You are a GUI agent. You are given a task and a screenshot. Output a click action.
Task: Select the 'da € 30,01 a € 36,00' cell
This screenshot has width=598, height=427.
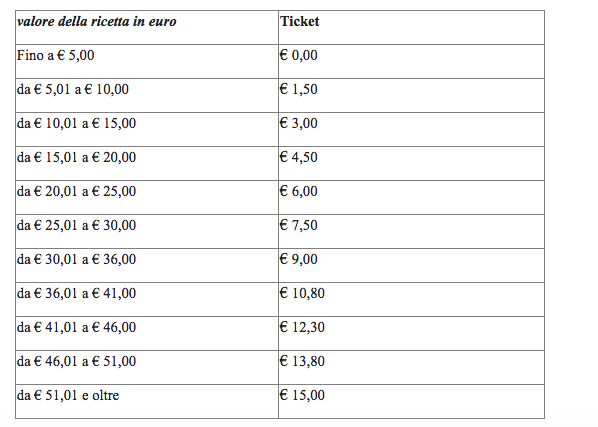coord(76,260)
